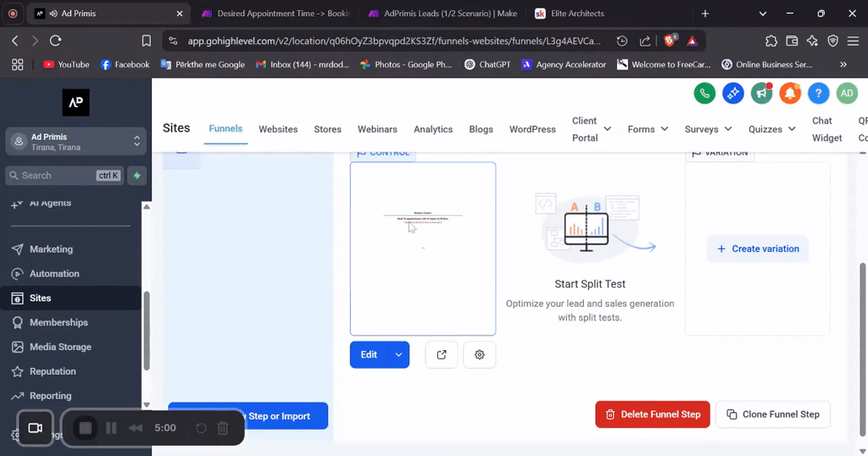Open the Ad Primis account switcher
Viewport: 868px width, 456px height.
click(75, 142)
